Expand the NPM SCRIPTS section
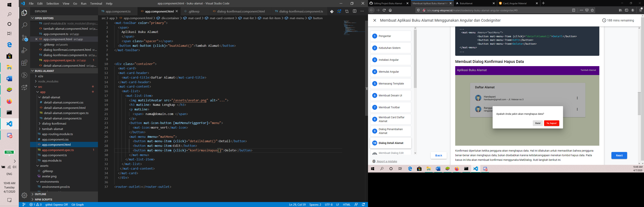Image resolution: width=644 pixels, height=207 pixels. (x=64, y=200)
